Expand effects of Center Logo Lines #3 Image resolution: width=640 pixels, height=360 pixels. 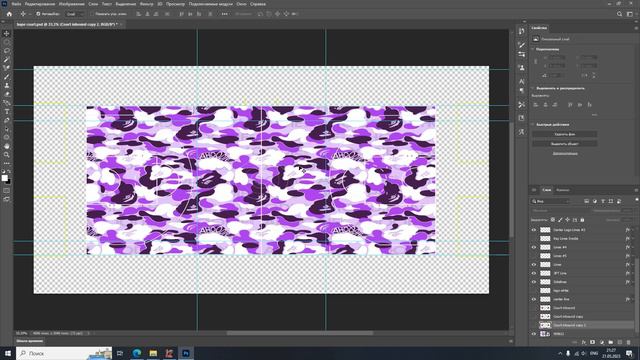[x=633, y=230]
